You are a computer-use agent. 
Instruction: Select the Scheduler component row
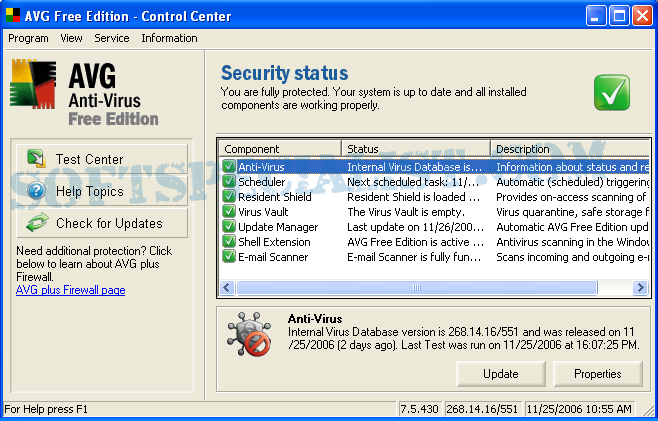click(434, 182)
